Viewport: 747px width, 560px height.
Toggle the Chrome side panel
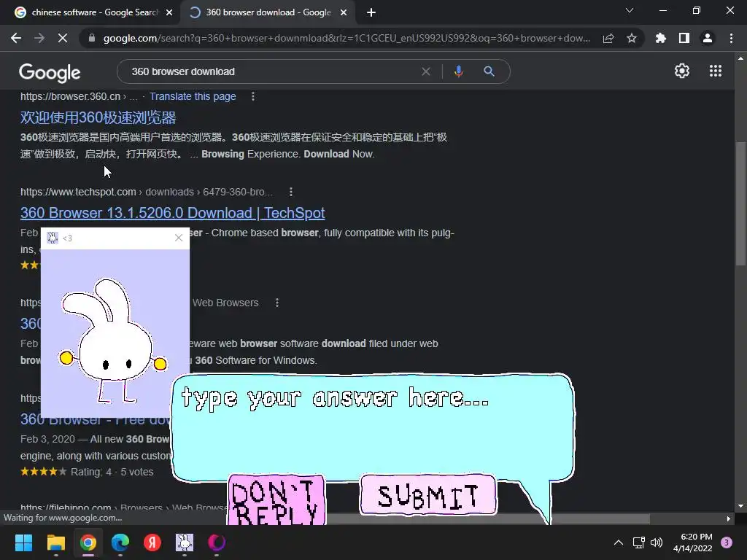pyautogui.click(x=684, y=38)
